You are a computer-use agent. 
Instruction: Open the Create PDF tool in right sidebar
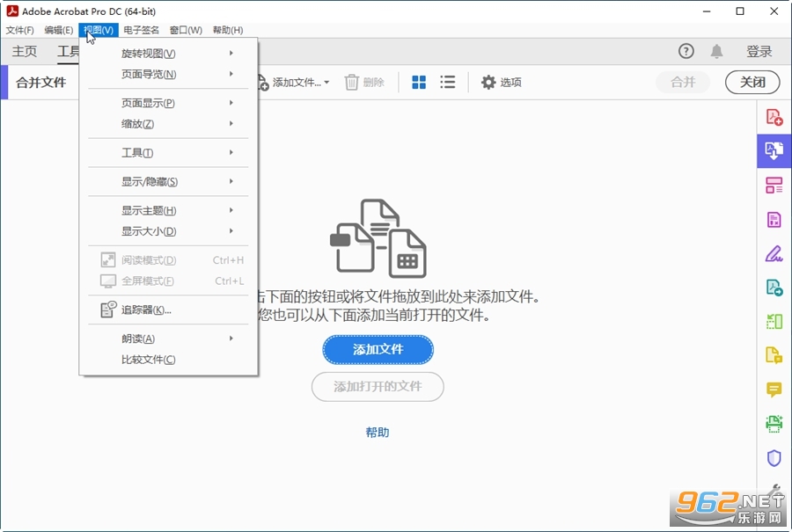click(774, 117)
